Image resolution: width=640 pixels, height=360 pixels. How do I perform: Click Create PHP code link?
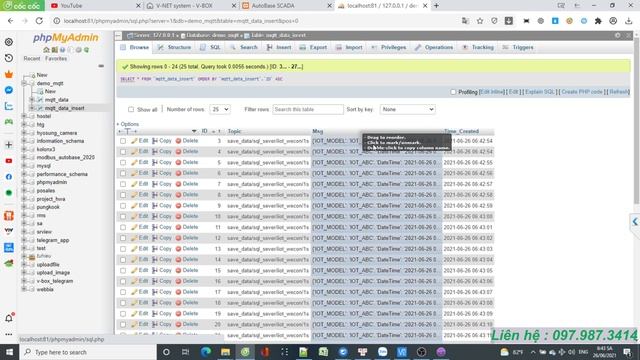point(582,92)
